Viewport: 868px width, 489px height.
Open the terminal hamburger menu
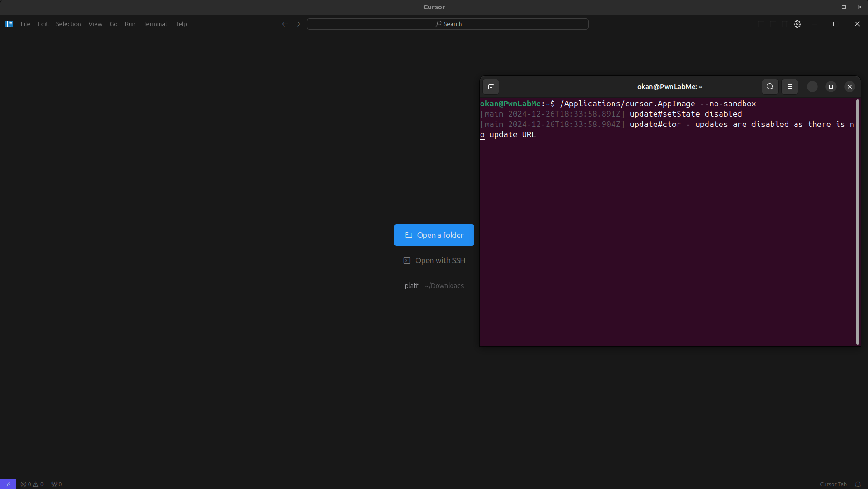click(789, 87)
